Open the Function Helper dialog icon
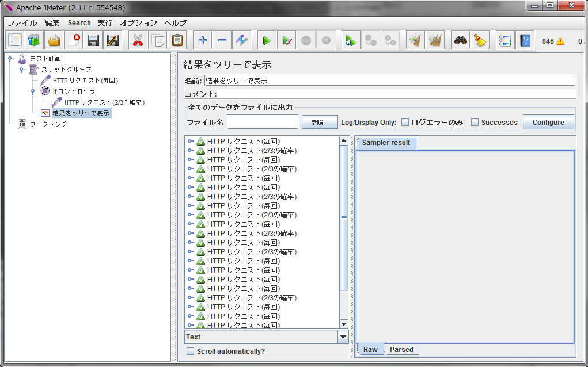This screenshot has height=367, width=588. coord(506,40)
